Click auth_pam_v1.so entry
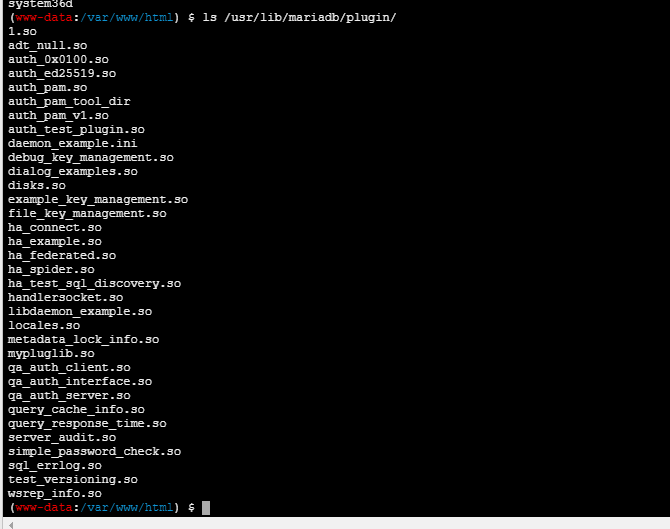Screen dimensions: 670x529 coord(58,116)
